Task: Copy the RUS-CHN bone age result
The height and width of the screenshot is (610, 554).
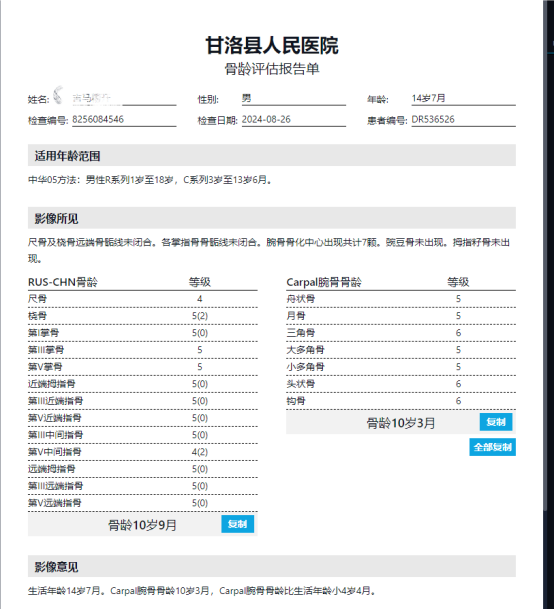Action: click(237, 524)
